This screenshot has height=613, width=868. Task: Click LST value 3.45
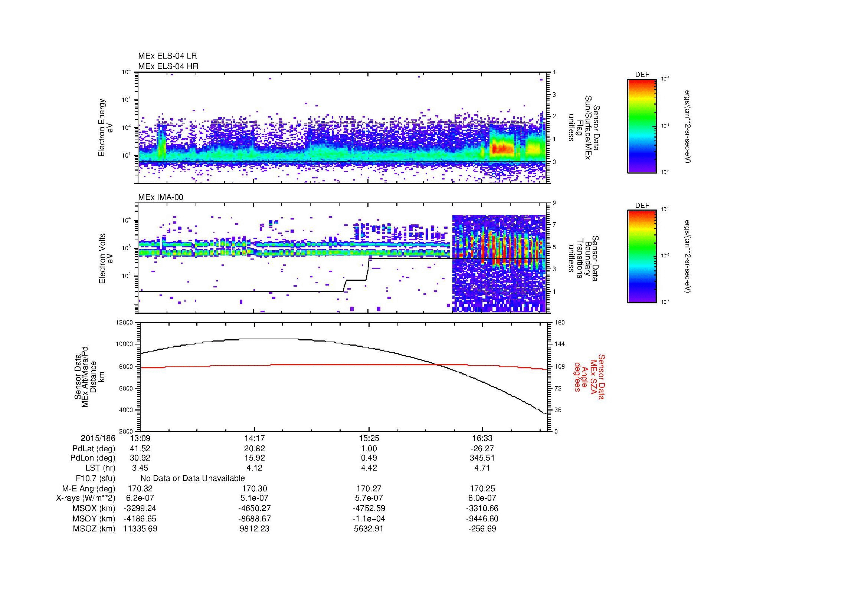pos(140,468)
